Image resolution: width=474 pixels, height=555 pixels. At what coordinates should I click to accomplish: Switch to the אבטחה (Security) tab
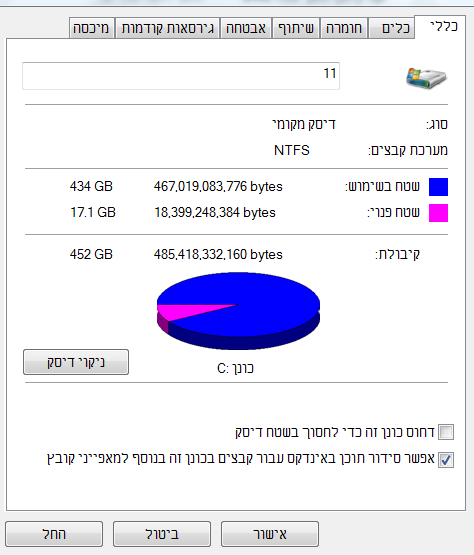tap(246, 28)
